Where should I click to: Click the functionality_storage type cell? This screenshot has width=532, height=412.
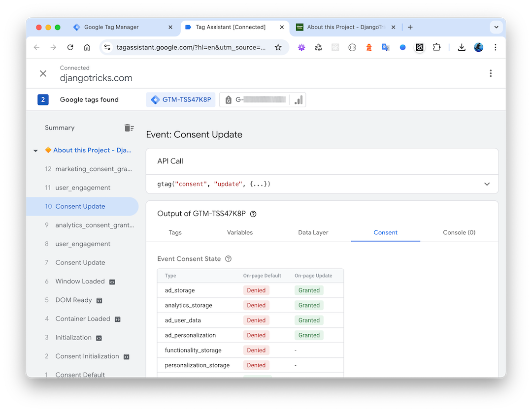(193, 350)
